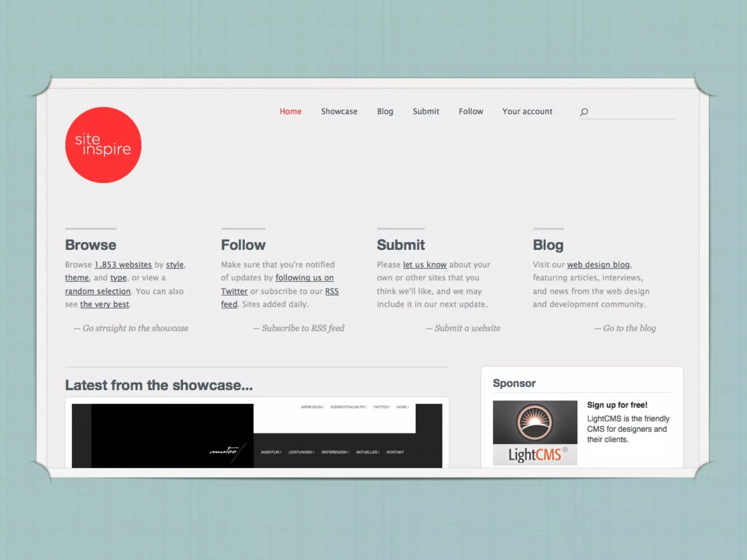The width and height of the screenshot is (747, 560).
Task: Click the Submit a website link
Action: point(467,328)
